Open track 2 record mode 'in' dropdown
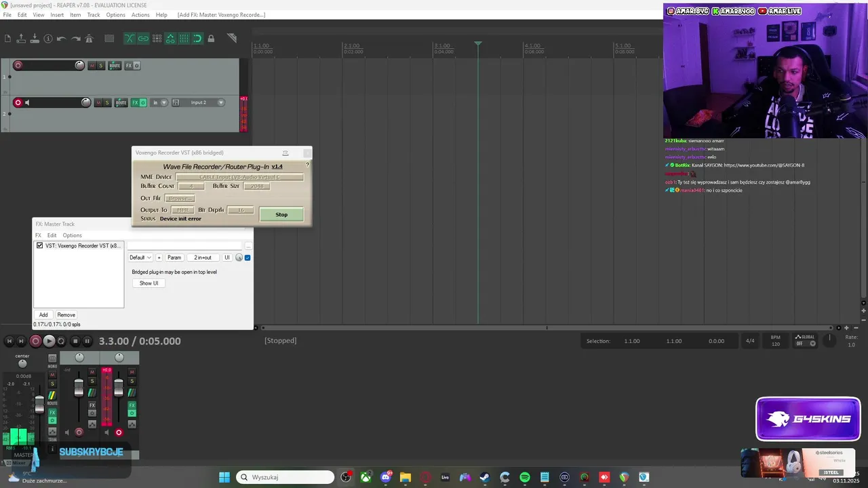 (159, 102)
